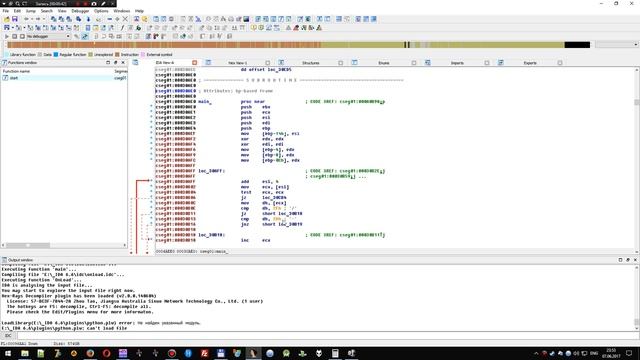Click the magnifier icon in the recorder overlay
This screenshot has height=360, width=640.
click(x=18, y=4)
